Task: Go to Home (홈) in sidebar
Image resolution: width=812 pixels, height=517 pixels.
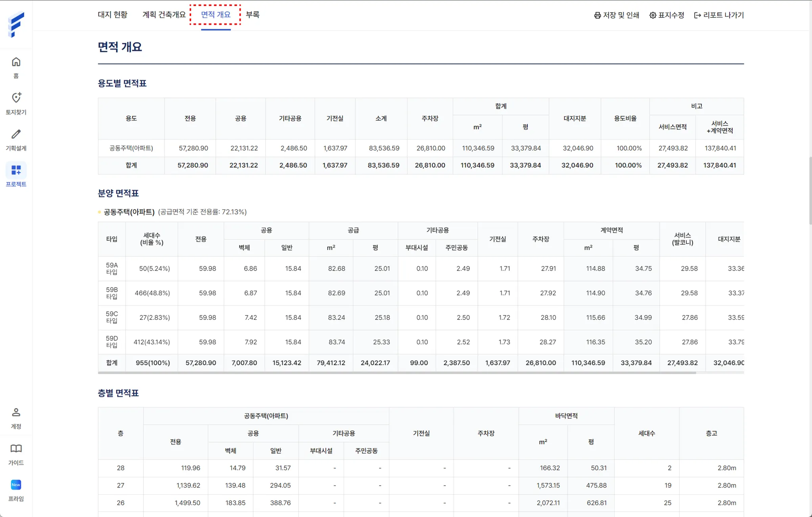Action: (16, 62)
